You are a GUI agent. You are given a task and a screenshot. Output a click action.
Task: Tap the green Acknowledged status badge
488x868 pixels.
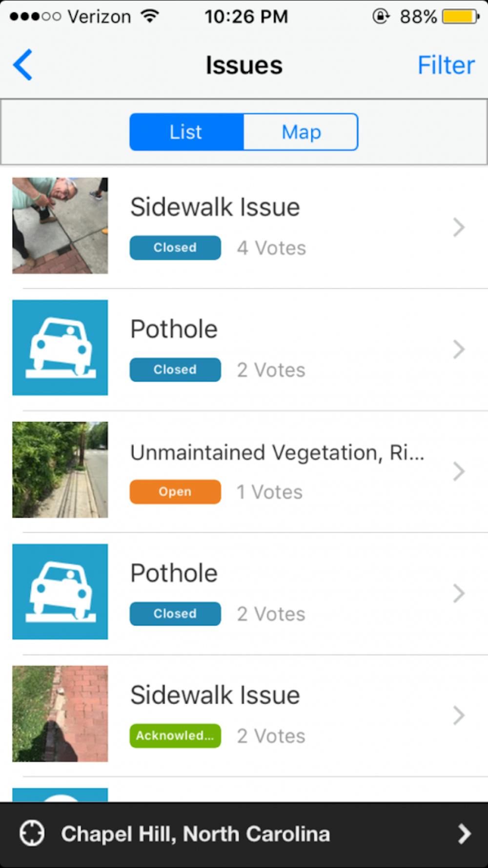175,736
